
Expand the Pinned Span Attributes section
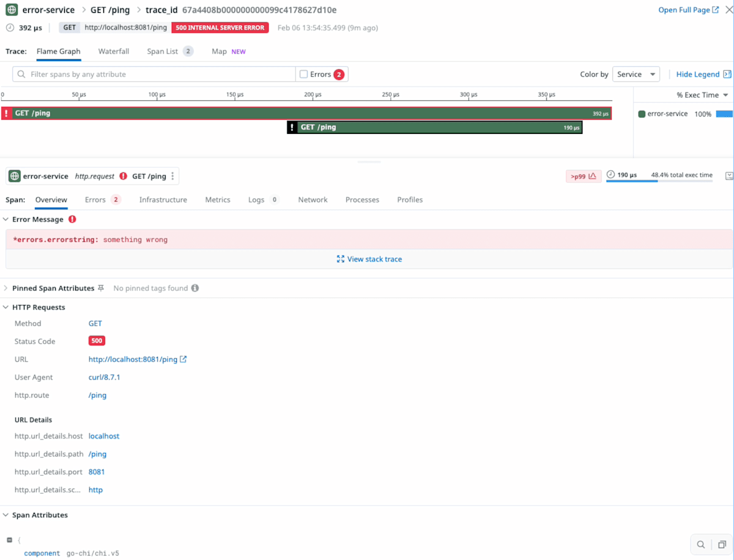point(6,288)
